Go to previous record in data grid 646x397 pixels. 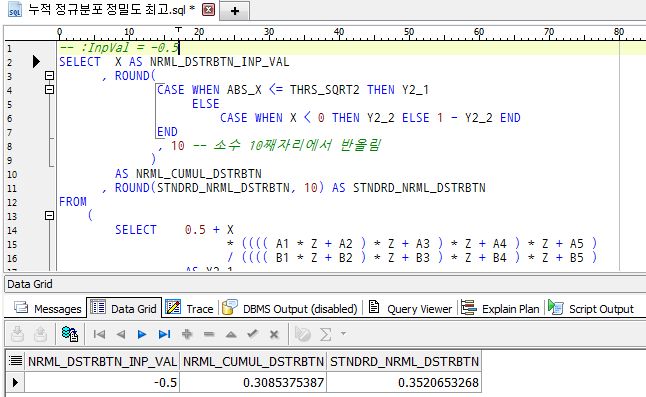[120, 334]
